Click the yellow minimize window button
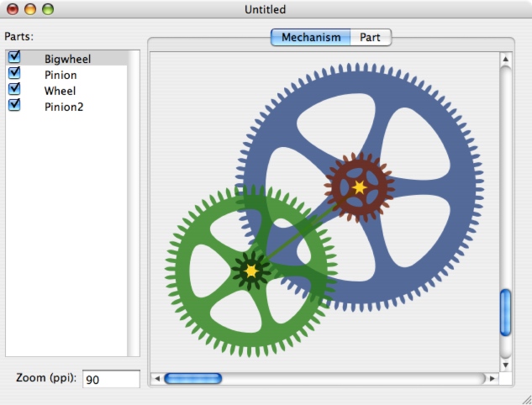 (30, 9)
